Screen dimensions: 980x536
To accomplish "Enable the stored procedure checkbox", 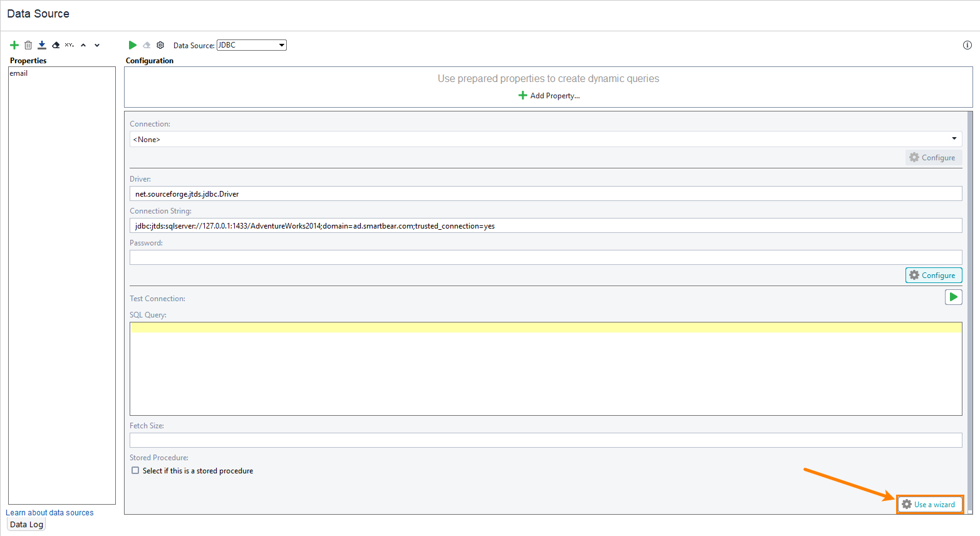I will pyautogui.click(x=135, y=470).
